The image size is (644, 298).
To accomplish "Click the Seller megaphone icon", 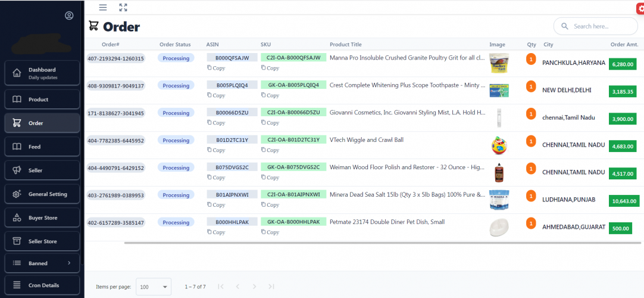I will (x=17, y=170).
